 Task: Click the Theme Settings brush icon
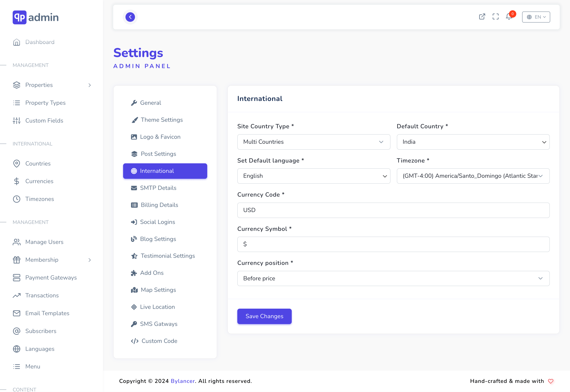point(135,120)
